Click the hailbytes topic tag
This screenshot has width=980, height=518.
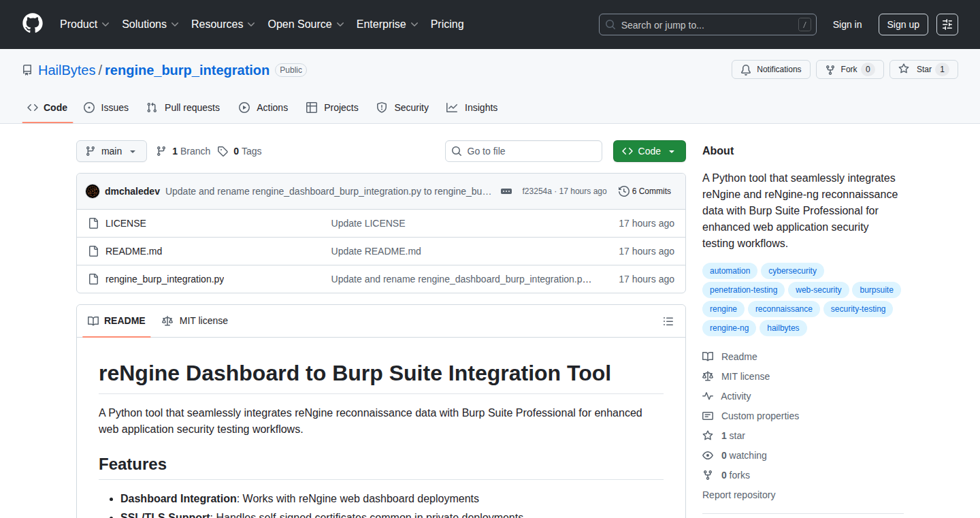(x=783, y=328)
